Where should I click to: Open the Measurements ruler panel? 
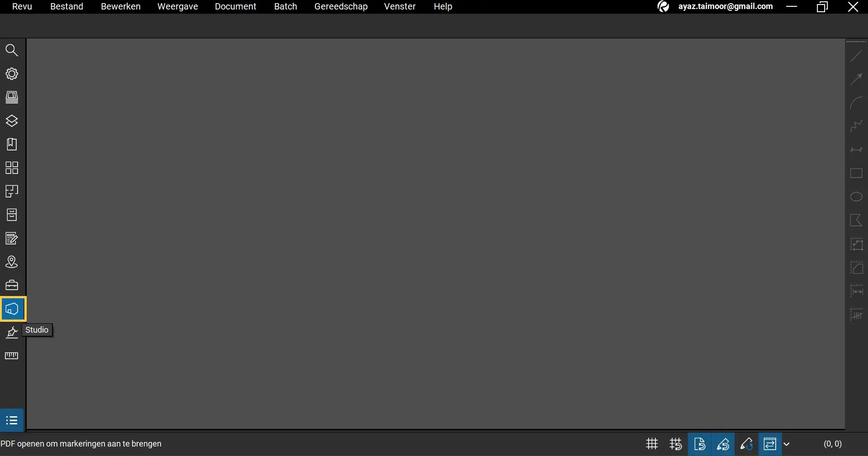coord(12,356)
